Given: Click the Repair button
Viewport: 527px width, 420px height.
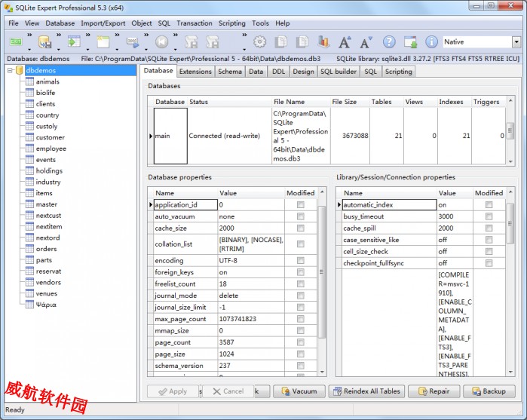Looking at the screenshot, I should [434, 391].
